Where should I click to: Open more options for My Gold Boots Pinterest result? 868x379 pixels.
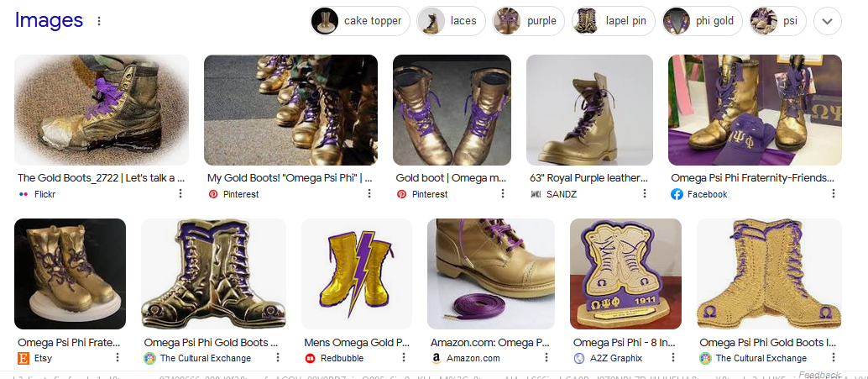[x=369, y=193]
